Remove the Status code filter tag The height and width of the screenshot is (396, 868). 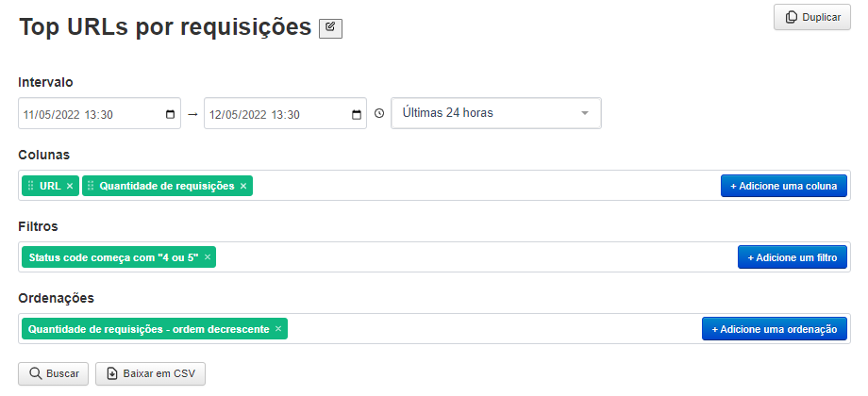coord(208,256)
